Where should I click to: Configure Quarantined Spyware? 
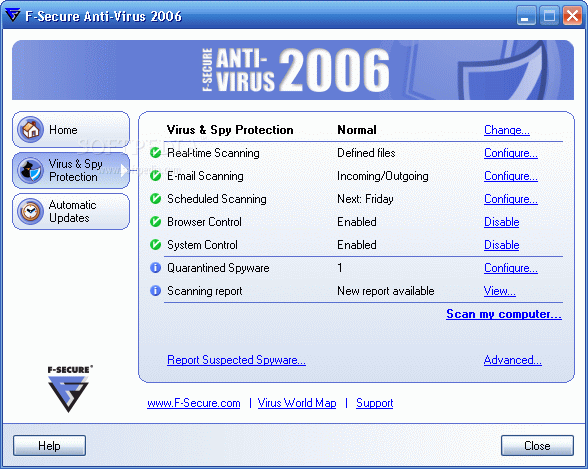coord(511,268)
